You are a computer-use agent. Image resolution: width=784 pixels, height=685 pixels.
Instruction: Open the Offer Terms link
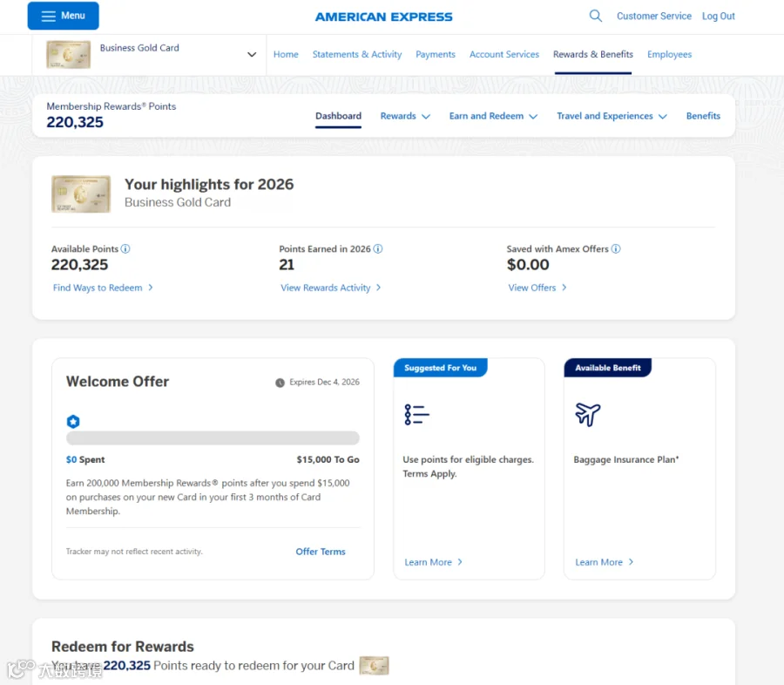coord(321,552)
